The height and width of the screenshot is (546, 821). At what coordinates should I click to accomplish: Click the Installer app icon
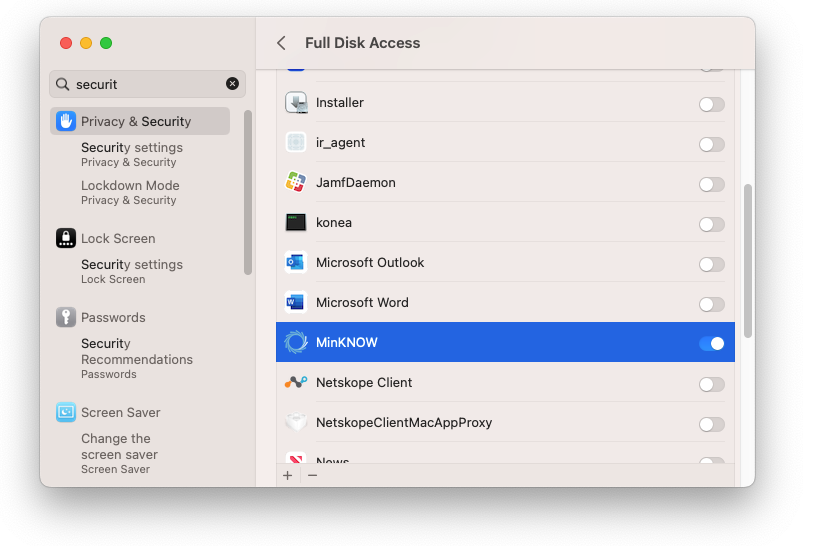(x=296, y=103)
